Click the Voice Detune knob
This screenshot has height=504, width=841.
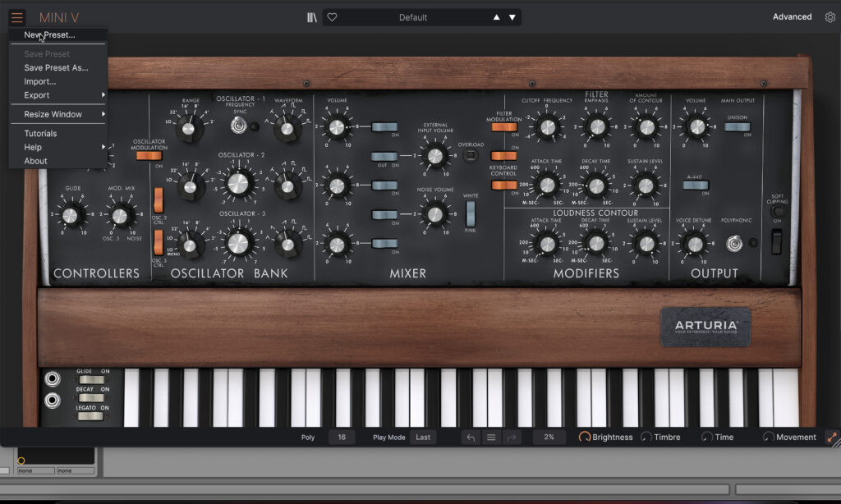(695, 245)
